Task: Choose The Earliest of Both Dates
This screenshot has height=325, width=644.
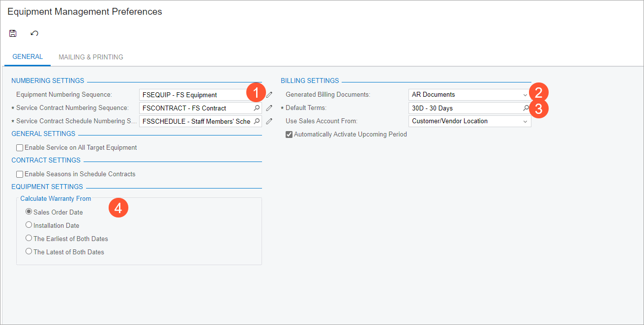Action: [x=29, y=239]
